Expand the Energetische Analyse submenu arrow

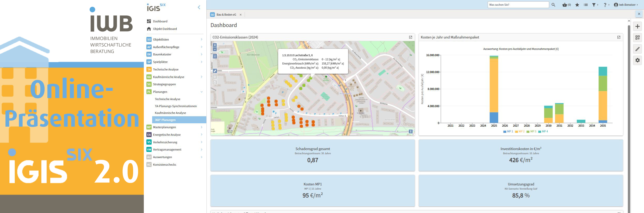(x=202, y=134)
